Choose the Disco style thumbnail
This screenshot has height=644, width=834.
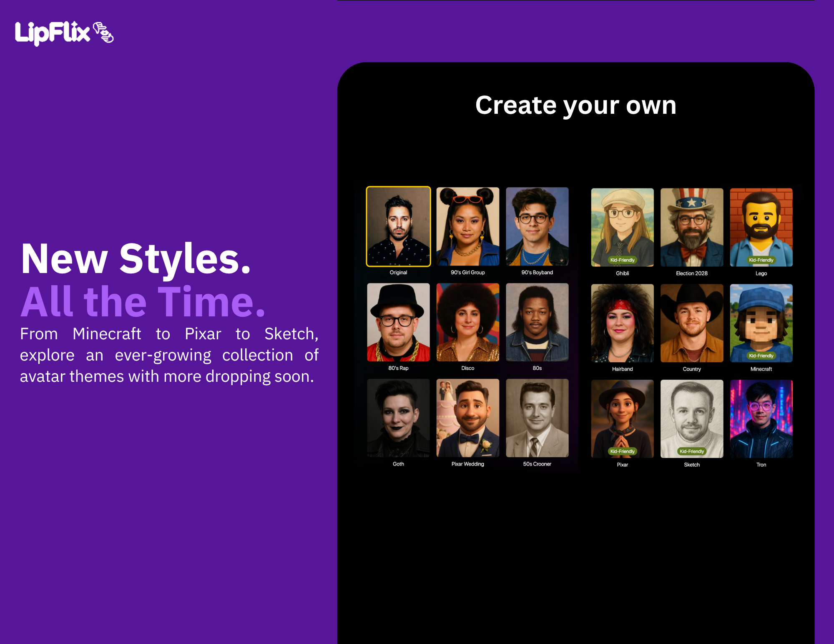pyautogui.click(x=467, y=322)
